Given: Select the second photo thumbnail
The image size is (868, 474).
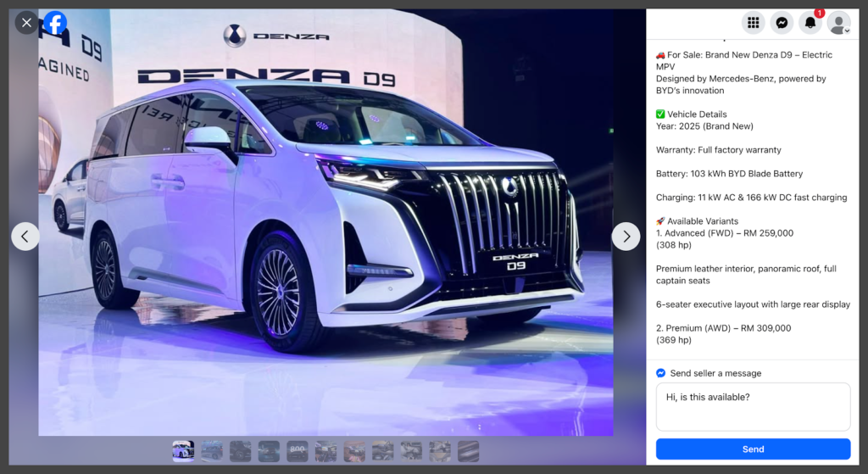Looking at the screenshot, I should click(x=212, y=451).
